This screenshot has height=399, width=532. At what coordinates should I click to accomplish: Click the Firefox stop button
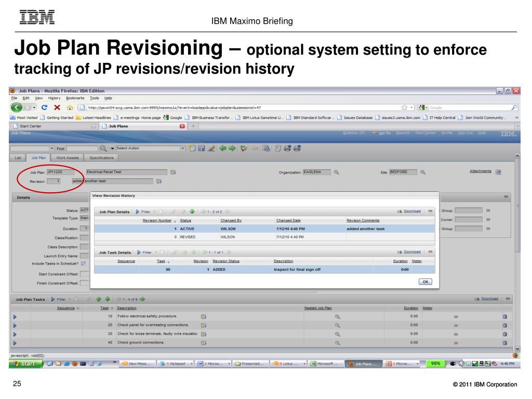[x=57, y=108]
